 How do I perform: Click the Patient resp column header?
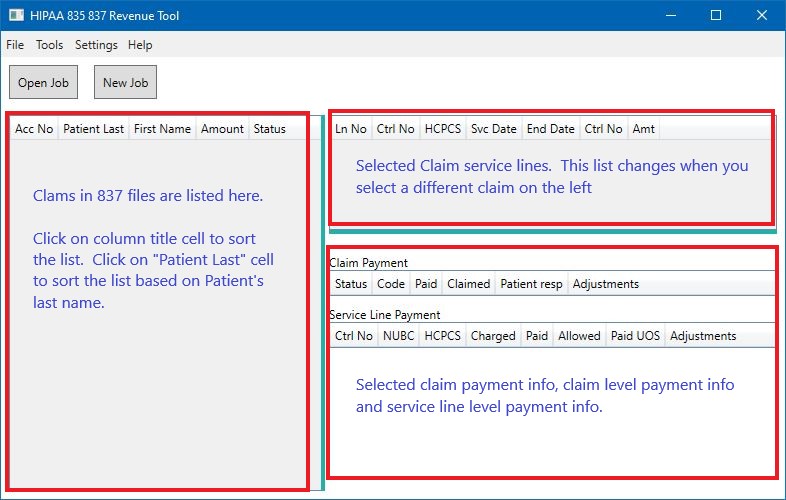click(x=531, y=284)
